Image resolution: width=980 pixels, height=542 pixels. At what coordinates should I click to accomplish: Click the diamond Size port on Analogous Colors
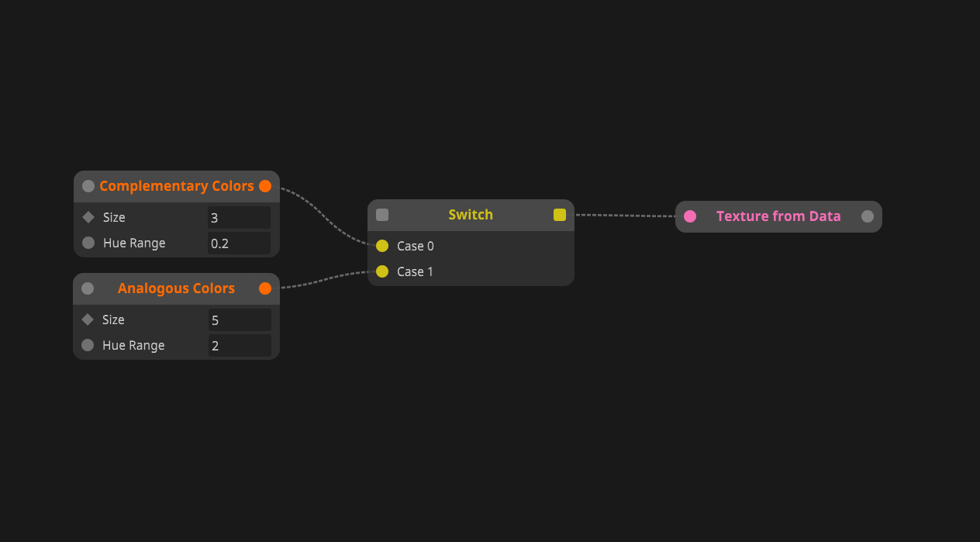pyautogui.click(x=88, y=319)
